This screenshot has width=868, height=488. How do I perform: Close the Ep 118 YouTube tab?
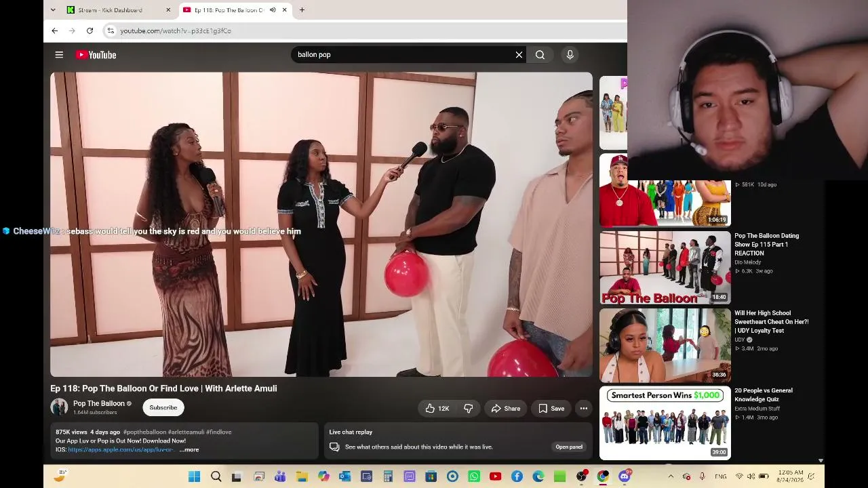click(283, 10)
